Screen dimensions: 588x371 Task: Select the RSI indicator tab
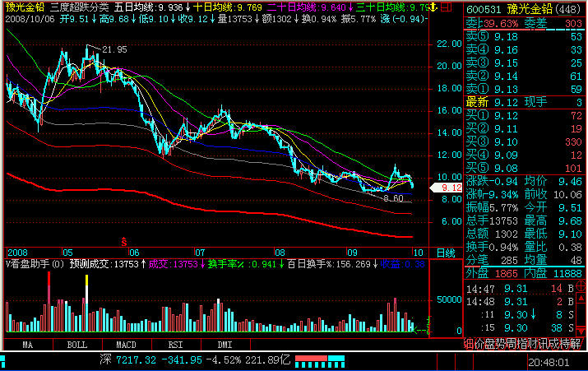pyautogui.click(x=175, y=345)
